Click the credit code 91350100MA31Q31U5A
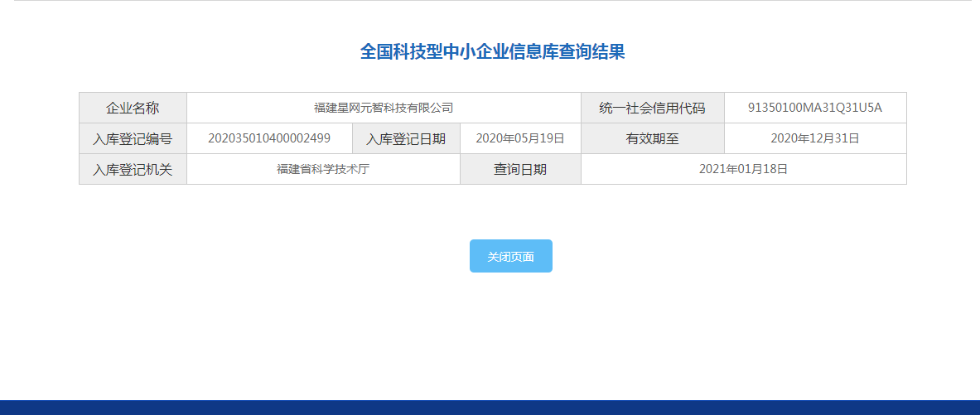Viewport: 980px width, 415px height. coord(814,108)
